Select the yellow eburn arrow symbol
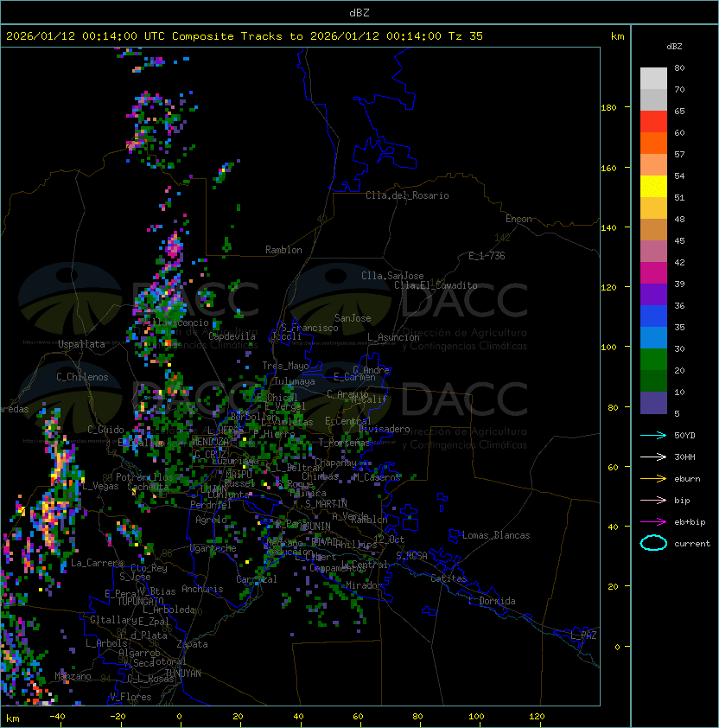This screenshot has height=728, width=719. (653, 478)
